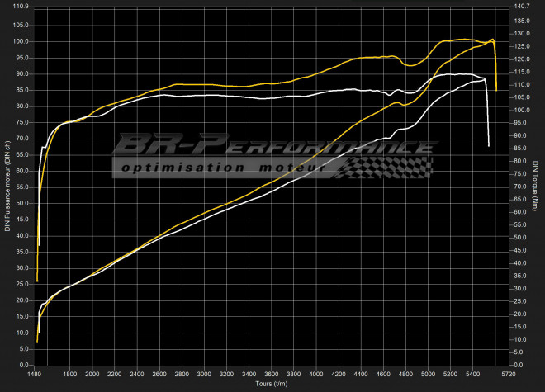The width and height of the screenshot is (545, 392).
Task: Click the 5000 tick on the x-axis
Action: pyautogui.click(x=425, y=373)
